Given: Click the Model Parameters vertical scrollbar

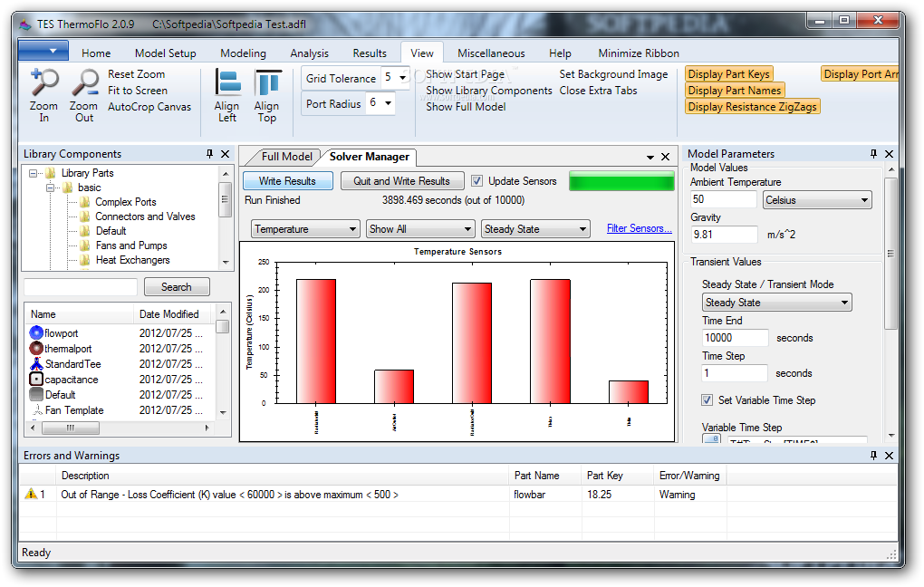Looking at the screenshot, I should [x=891, y=301].
